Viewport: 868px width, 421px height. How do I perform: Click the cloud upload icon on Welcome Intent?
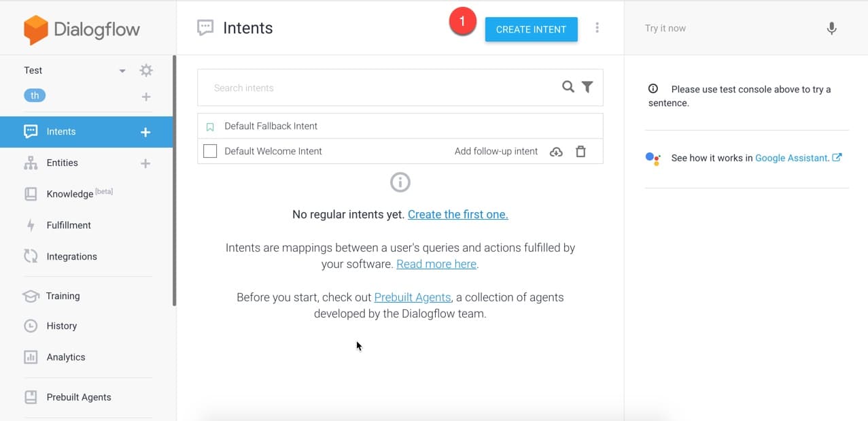pos(556,152)
